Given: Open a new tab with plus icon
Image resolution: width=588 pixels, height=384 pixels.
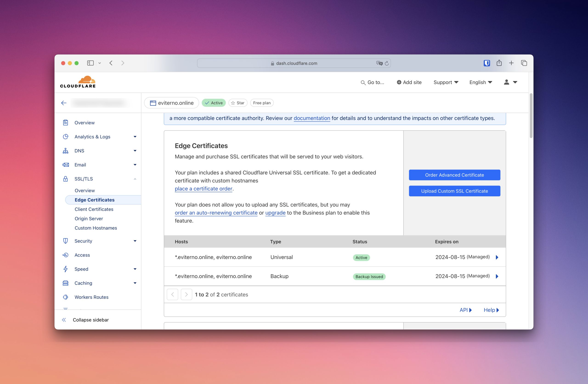Looking at the screenshot, I should click(511, 63).
